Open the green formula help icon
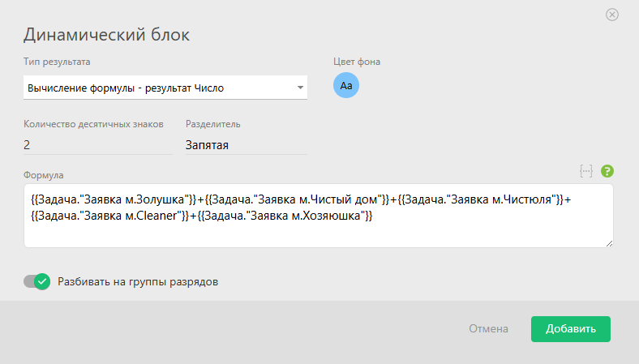The image size is (639, 364). (607, 171)
